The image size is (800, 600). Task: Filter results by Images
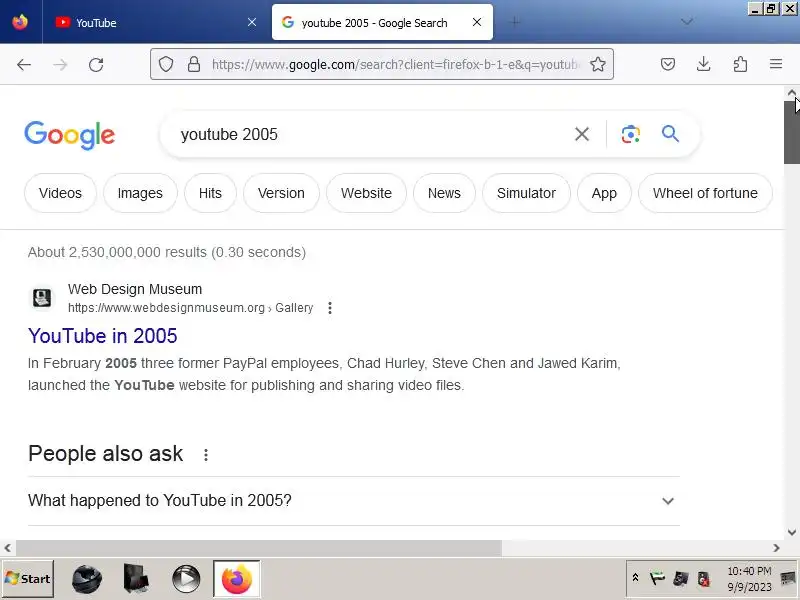click(x=140, y=193)
